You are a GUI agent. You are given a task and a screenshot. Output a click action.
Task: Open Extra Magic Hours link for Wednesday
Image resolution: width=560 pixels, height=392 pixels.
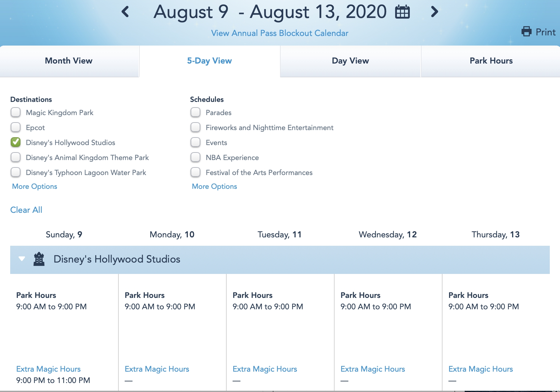373,369
